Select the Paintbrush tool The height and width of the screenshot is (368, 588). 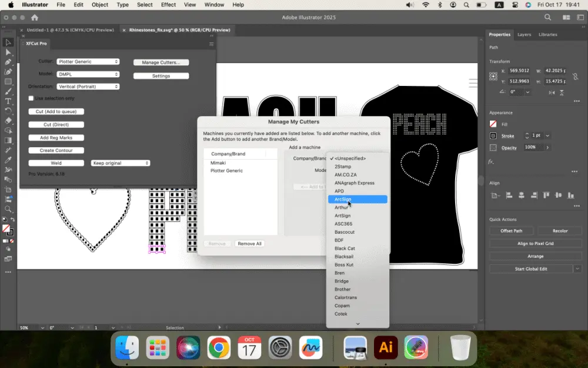coord(8,91)
